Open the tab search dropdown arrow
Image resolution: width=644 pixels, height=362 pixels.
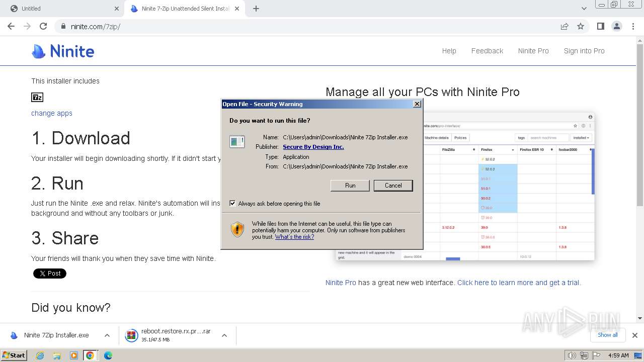coord(584,9)
